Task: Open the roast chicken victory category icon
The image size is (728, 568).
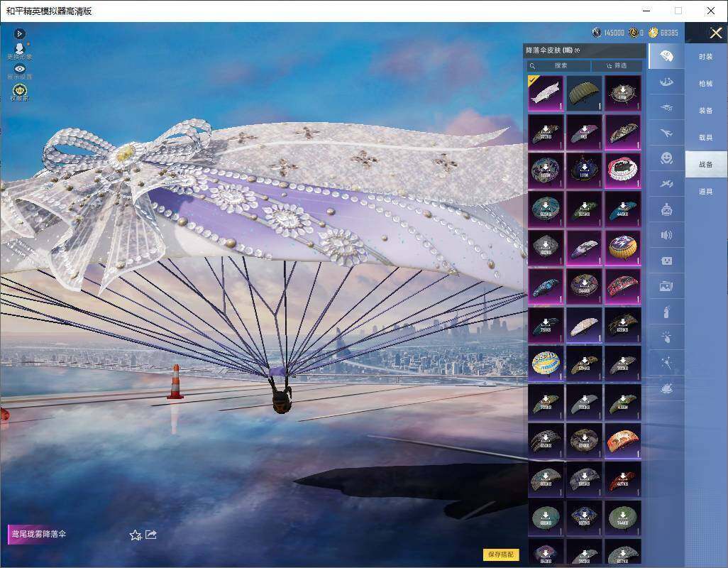Action: pos(666,388)
